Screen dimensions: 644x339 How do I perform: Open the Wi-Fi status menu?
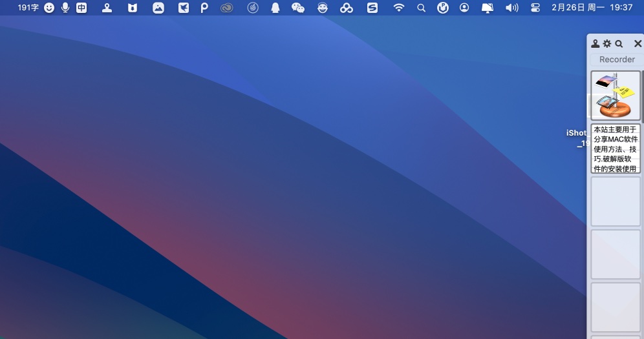tap(398, 8)
